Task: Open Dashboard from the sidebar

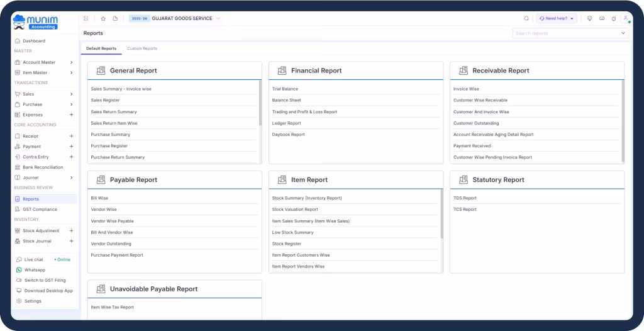Action: coord(34,41)
